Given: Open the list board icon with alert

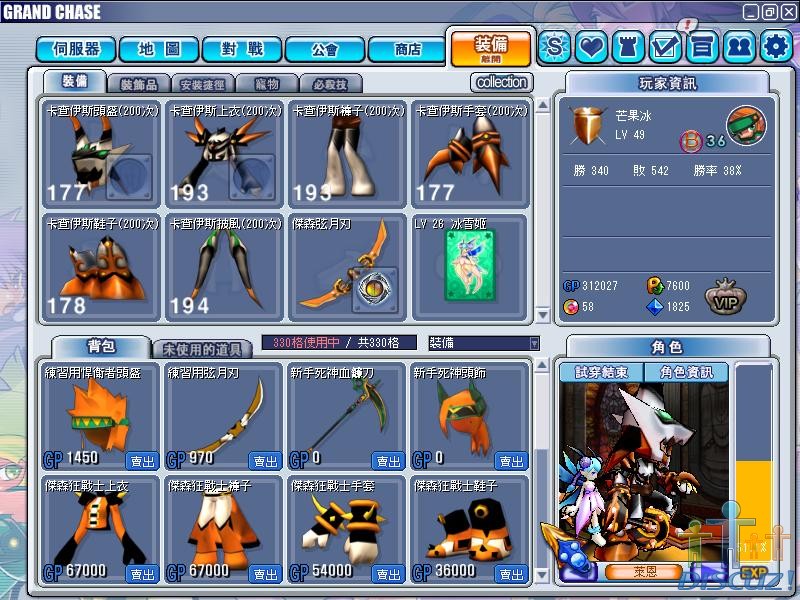Looking at the screenshot, I should click(702, 47).
